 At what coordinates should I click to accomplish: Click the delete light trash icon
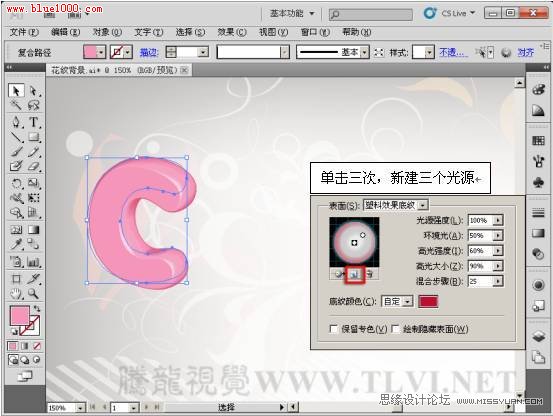coord(370,274)
